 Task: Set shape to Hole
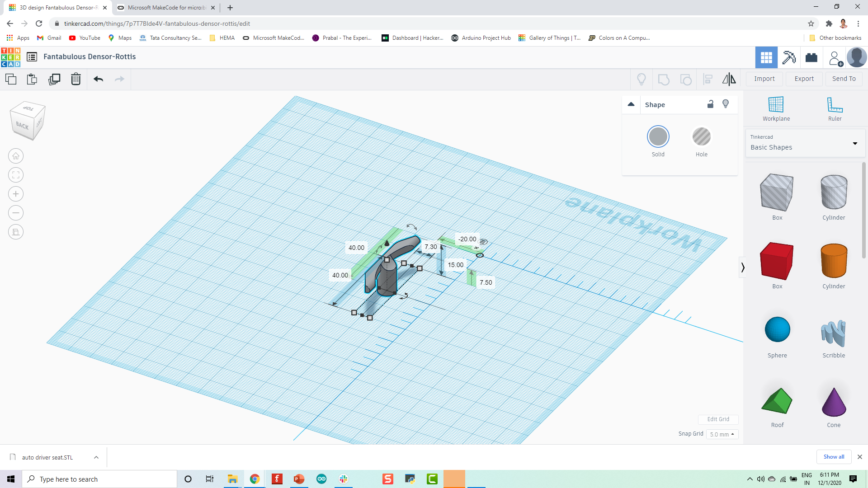(702, 136)
